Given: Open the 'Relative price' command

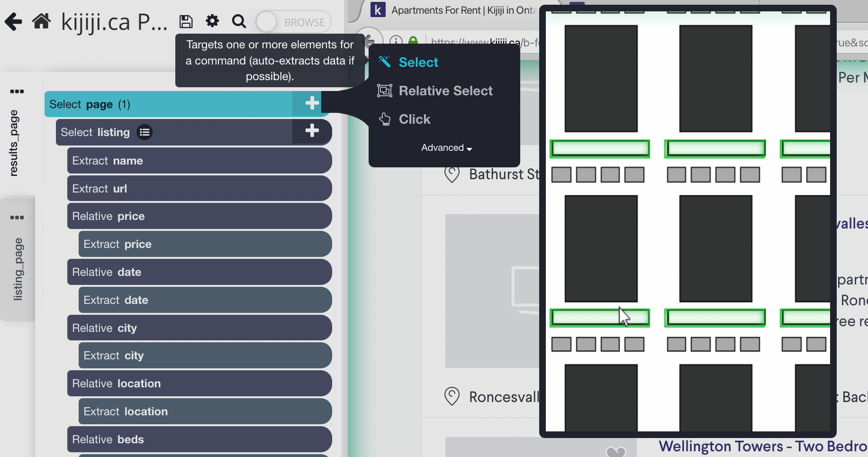Looking at the screenshot, I should (x=199, y=216).
